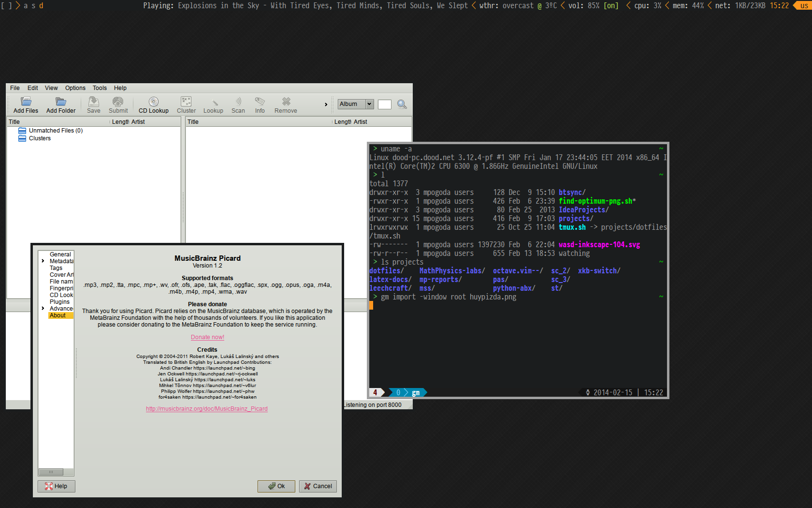Select About in options list
The width and height of the screenshot is (812, 508).
tap(61, 315)
